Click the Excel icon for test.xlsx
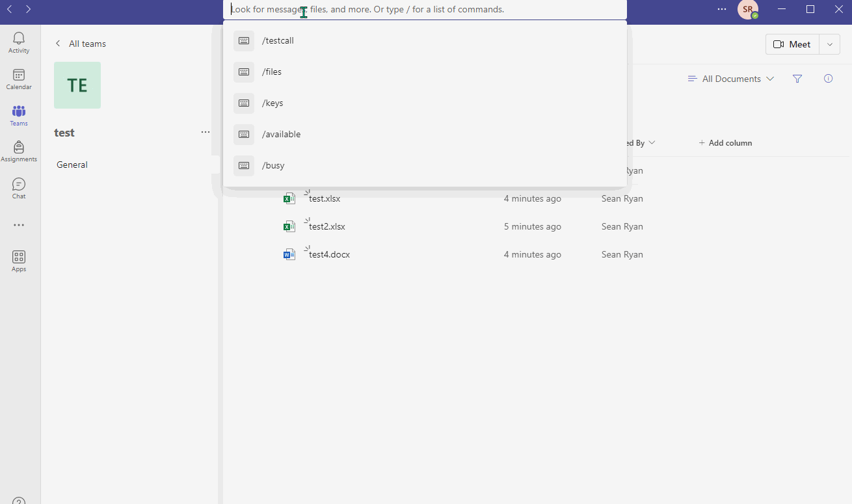Screen dimensions: 852x504 [289, 198]
